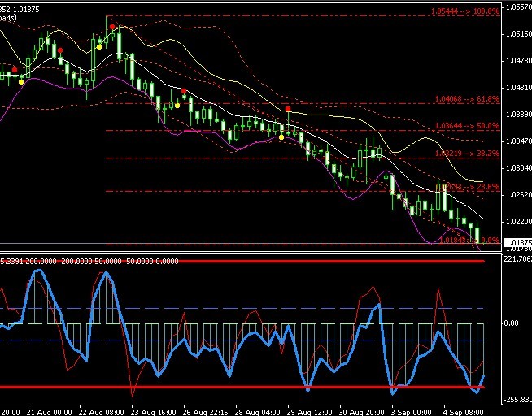Click the 0.00 indicator scale value
Screen dimensions: 532x416
pos(512,323)
